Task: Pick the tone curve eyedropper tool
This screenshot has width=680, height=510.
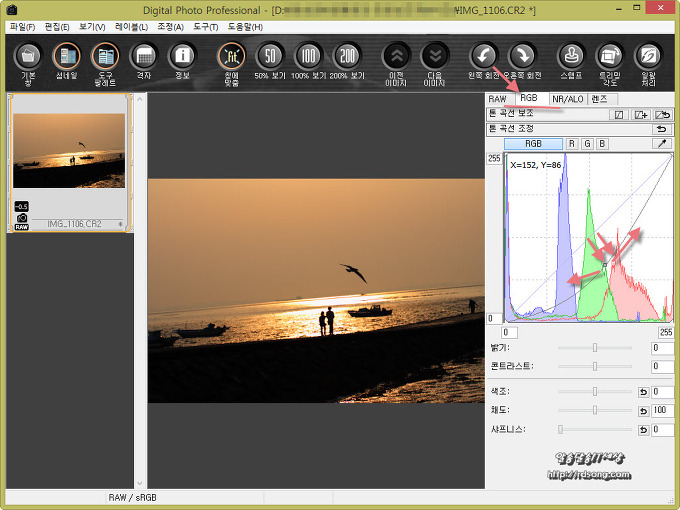Action: pos(661,144)
